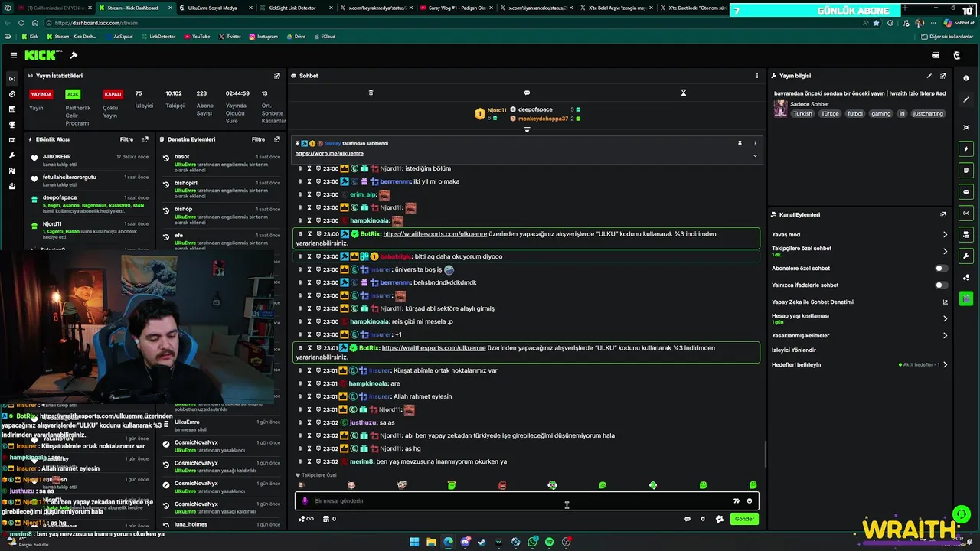
Task: Open Spotify from the taskbar
Action: click(x=549, y=542)
